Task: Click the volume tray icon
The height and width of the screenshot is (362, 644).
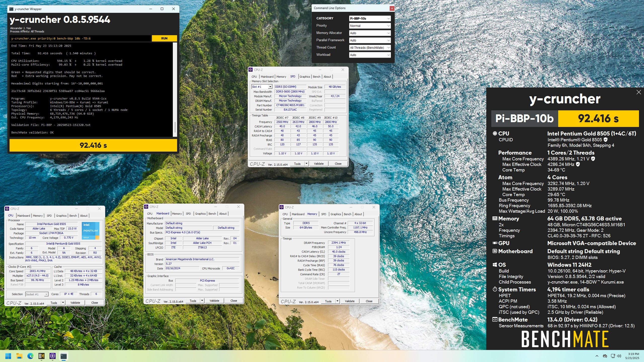Action: click(619, 356)
